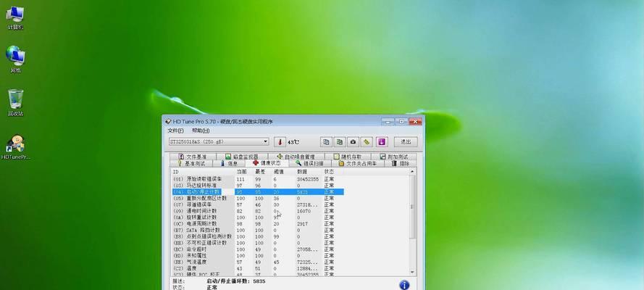644x290 pixels.
Task: Select the (09) 通电时间计数 row
Action: (257, 211)
